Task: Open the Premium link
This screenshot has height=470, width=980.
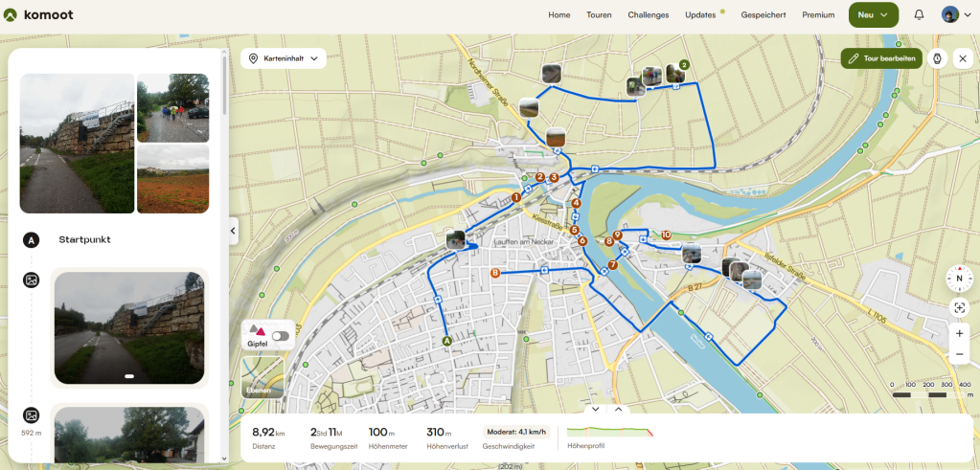Action: pos(818,15)
